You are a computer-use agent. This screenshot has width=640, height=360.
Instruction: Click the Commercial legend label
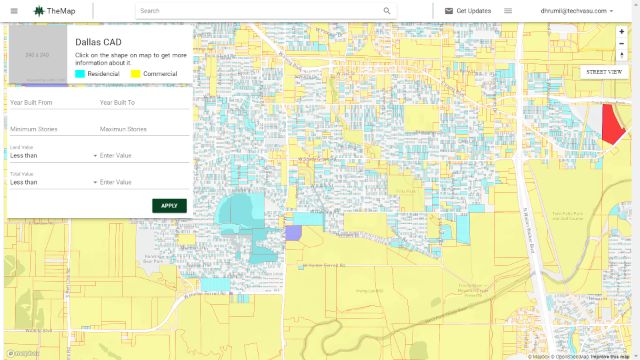point(160,74)
